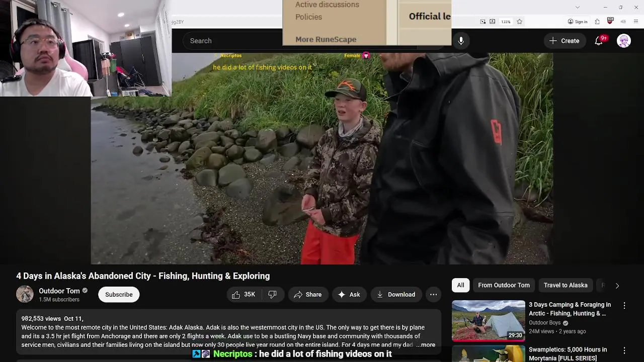Select Travel to Alaska filter chip
This screenshot has width=644, height=362.
[566, 285]
